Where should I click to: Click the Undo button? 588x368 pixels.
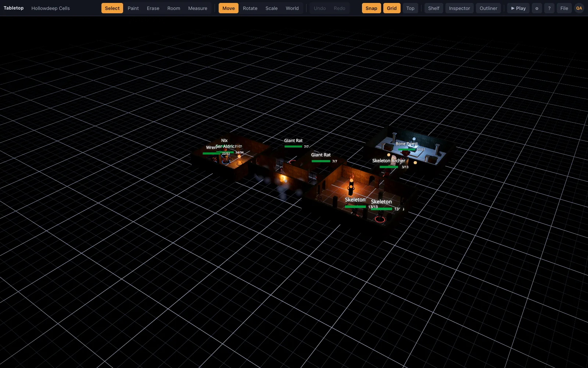coord(320,8)
